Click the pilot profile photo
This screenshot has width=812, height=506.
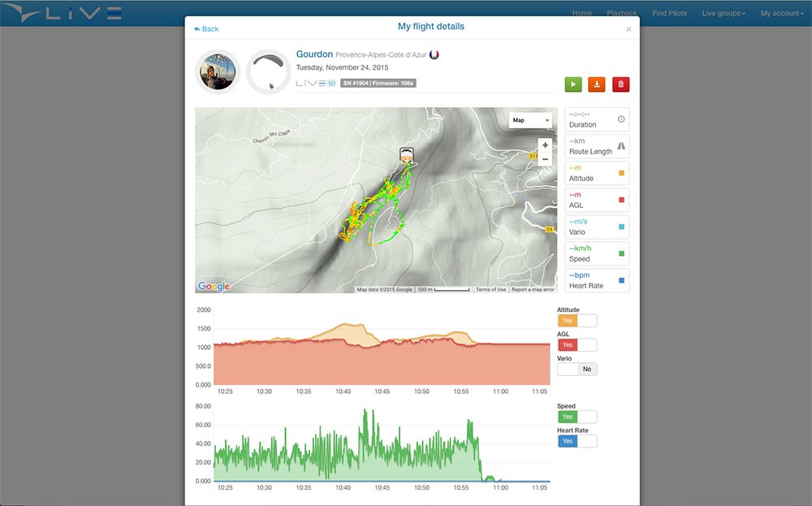point(218,72)
